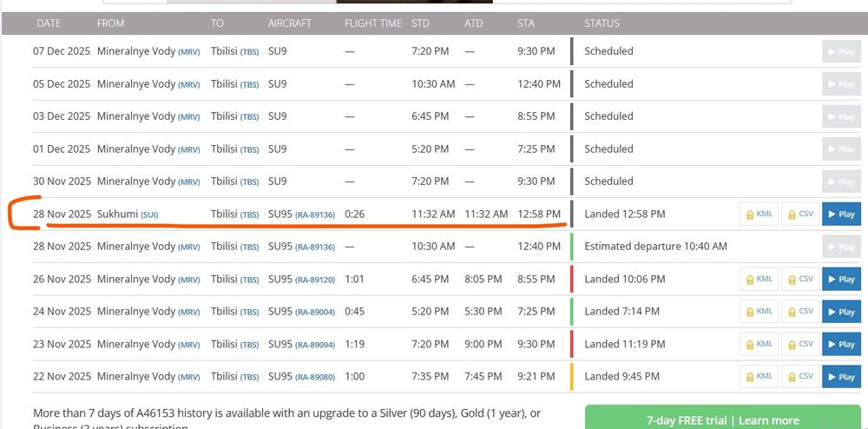This screenshot has height=429, width=868.
Task: Click the disabled Play button for 01 Dec
Action: pyautogui.click(x=841, y=148)
